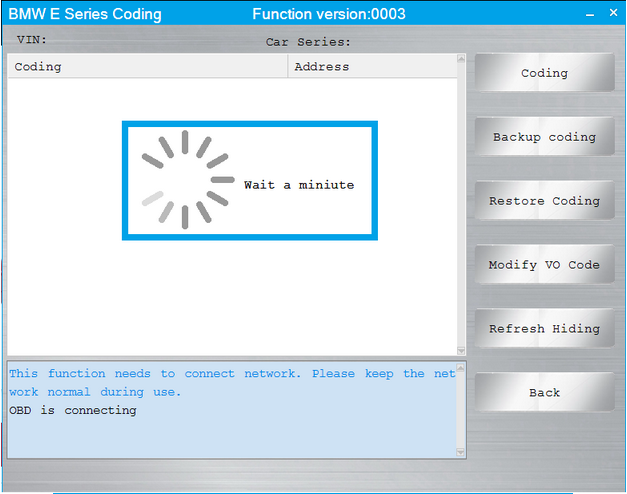Click the Coding button
The image size is (627, 494).
point(544,73)
